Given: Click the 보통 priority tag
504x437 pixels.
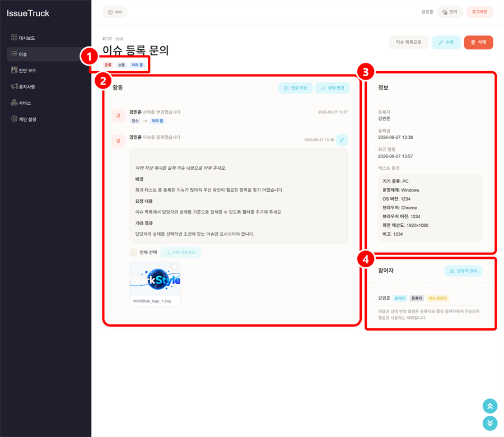Looking at the screenshot, I should click(x=121, y=65).
